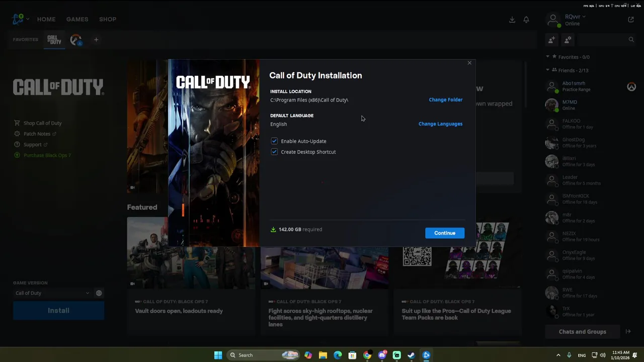Collapse the Friends - 2/13 group
The height and width of the screenshot is (362, 644).
(548, 70)
